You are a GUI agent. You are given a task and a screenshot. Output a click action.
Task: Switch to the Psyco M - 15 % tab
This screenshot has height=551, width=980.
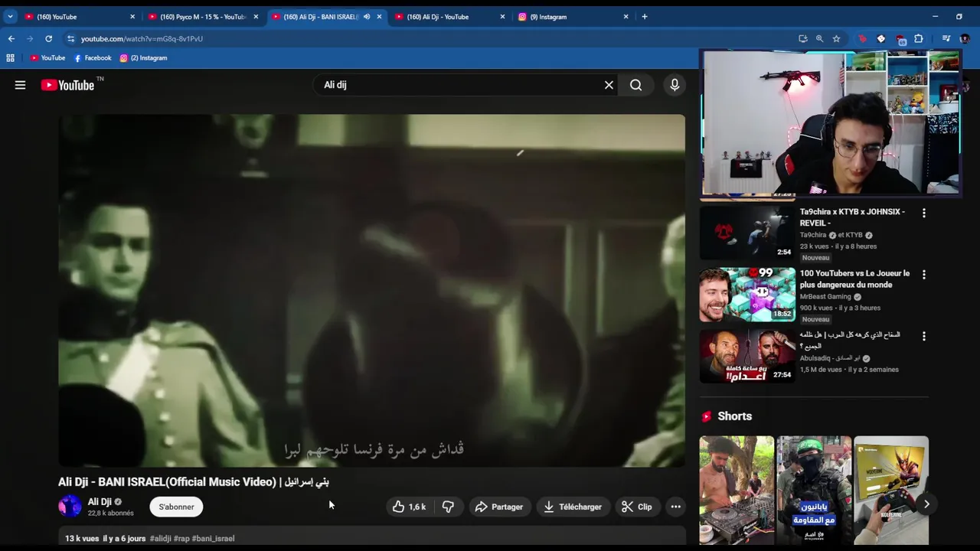click(203, 17)
